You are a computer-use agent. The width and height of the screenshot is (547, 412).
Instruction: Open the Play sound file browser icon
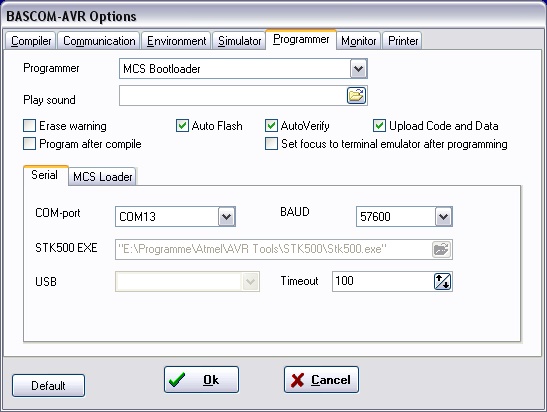tap(357, 95)
